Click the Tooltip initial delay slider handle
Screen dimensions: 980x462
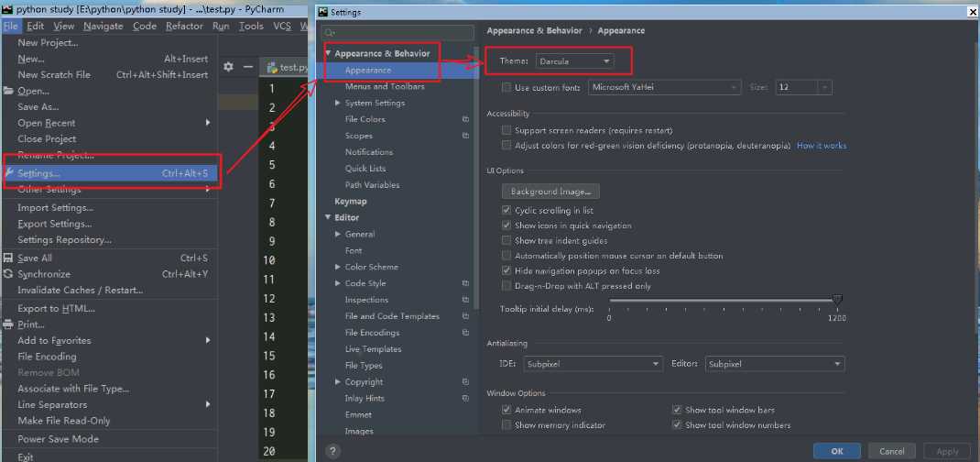(x=837, y=302)
